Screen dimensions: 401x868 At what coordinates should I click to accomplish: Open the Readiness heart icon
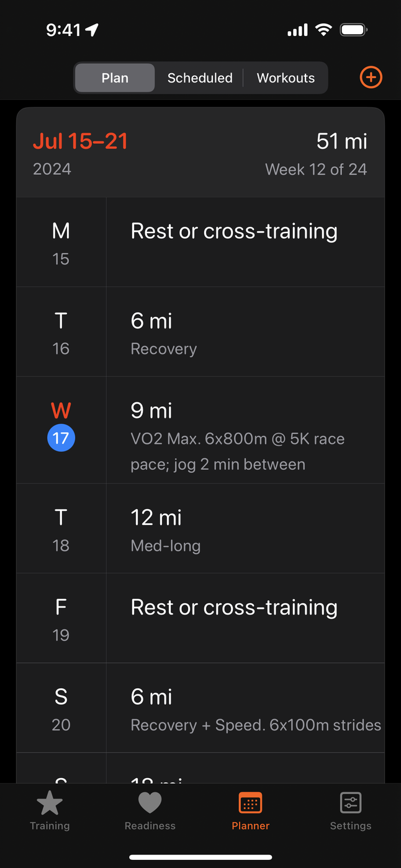tap(150, 804)
